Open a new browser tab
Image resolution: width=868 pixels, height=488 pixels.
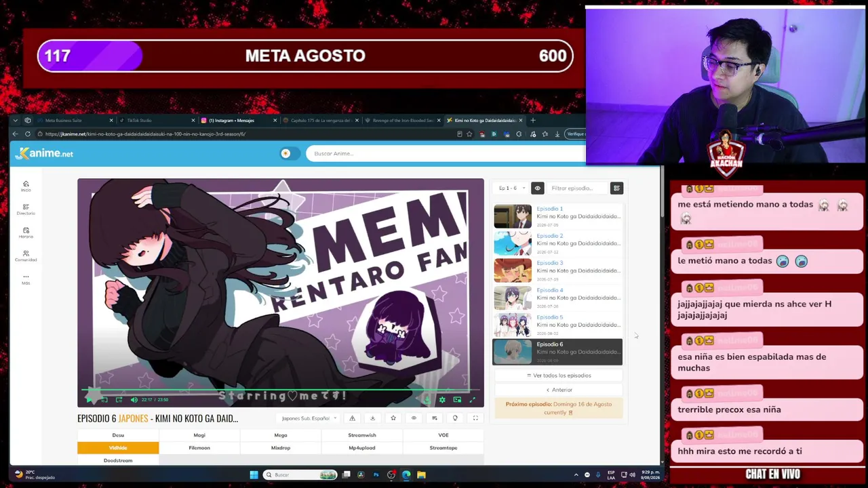(x=532, y=121)
